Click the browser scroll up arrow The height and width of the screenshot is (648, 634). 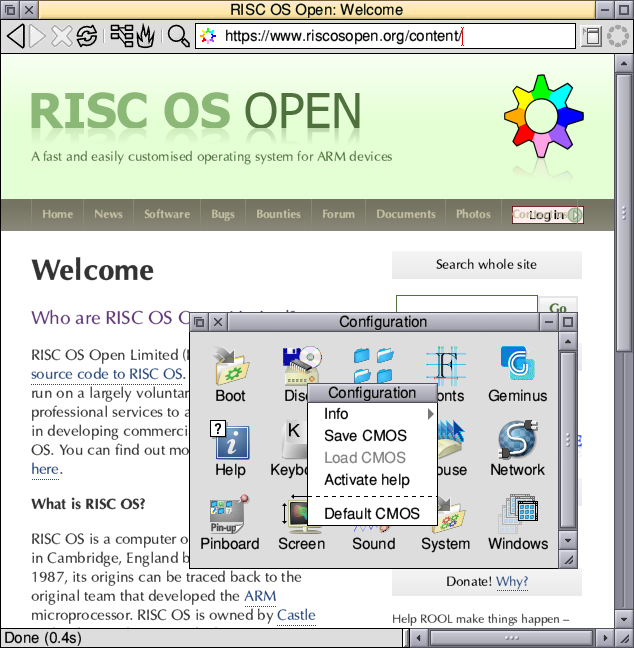pos(624,64)
